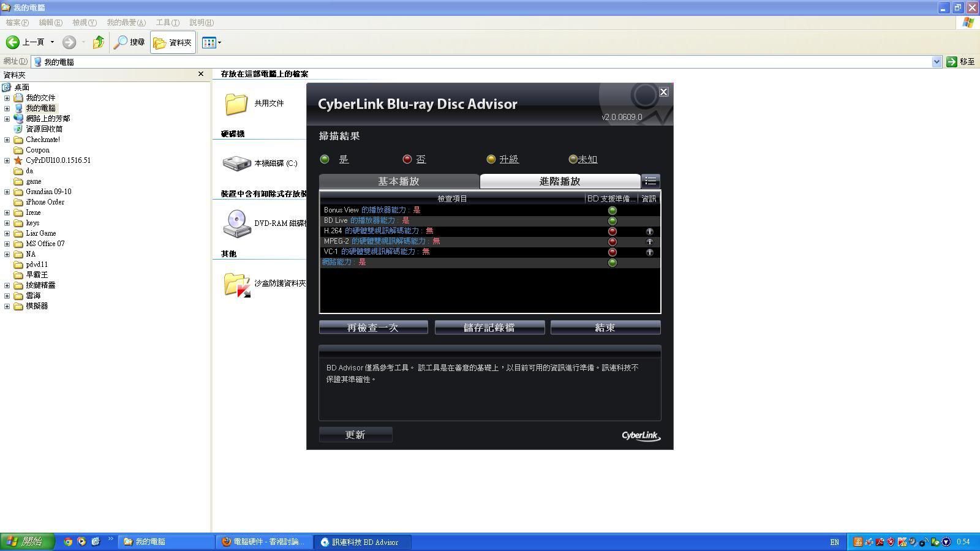Click the green 是 legend indicator
Viewport: 980px width, 551px height.
coord(325,159)
